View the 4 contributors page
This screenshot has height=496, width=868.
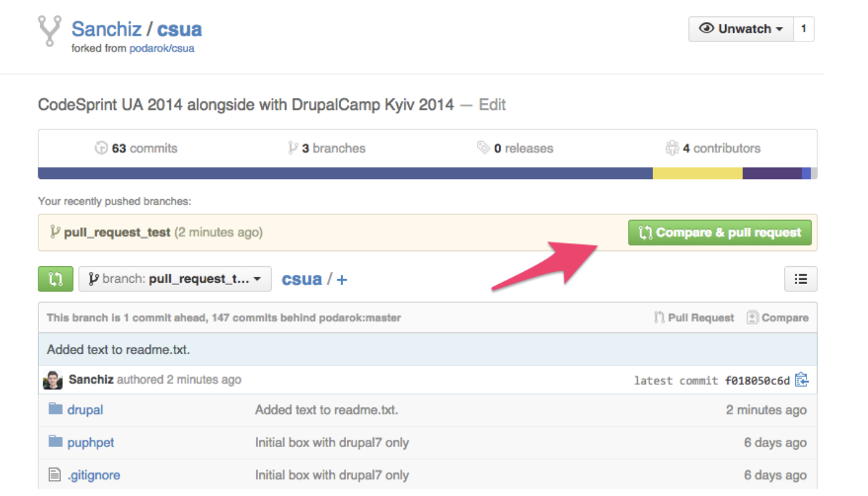[713, 148]
